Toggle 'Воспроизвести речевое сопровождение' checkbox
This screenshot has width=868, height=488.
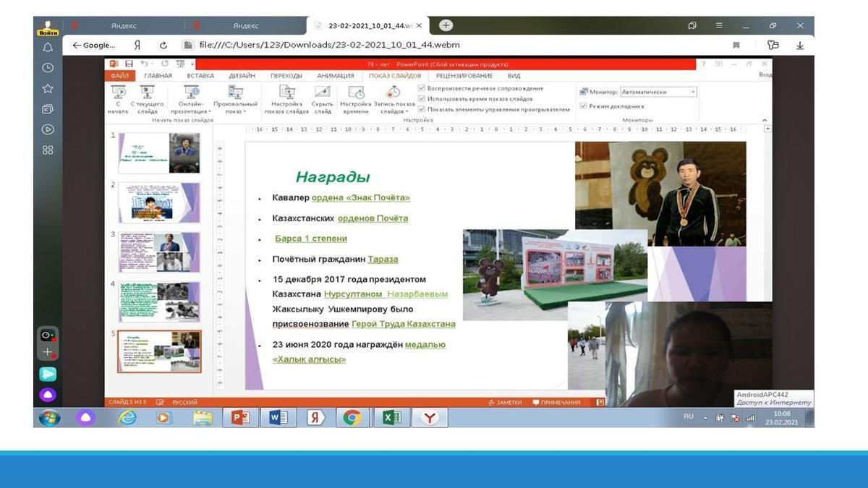[x=422, y=88]
